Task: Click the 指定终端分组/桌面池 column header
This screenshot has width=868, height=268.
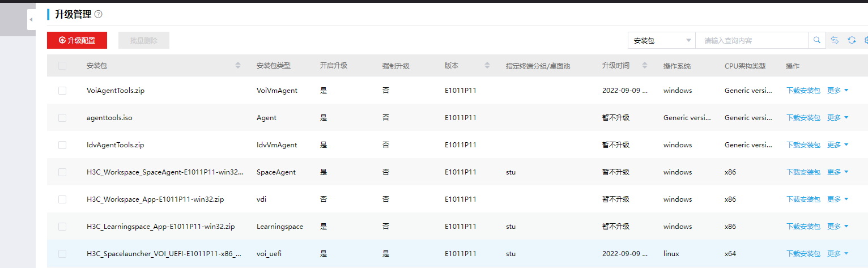Action: tap(538, 66)
